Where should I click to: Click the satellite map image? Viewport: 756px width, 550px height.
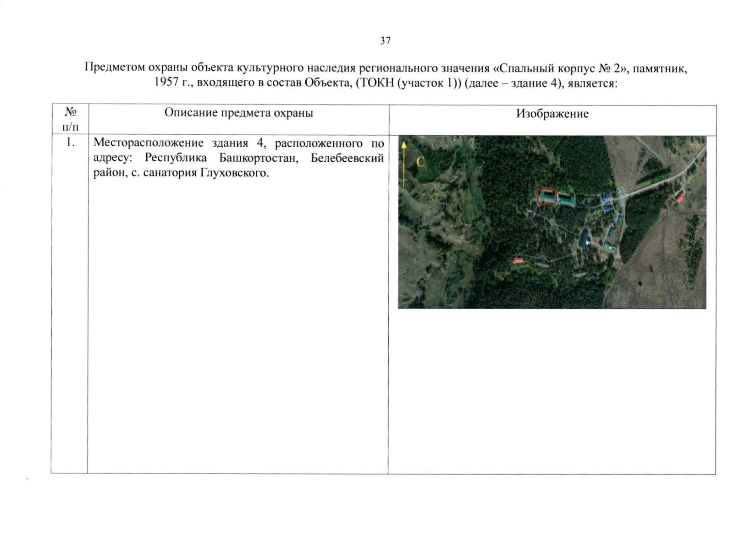pos(552,222)
